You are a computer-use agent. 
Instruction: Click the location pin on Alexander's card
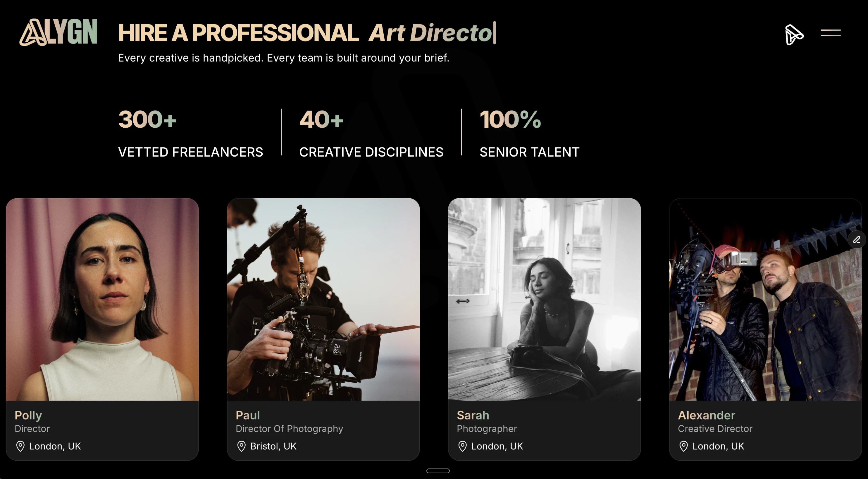click(x=683, y=446)
